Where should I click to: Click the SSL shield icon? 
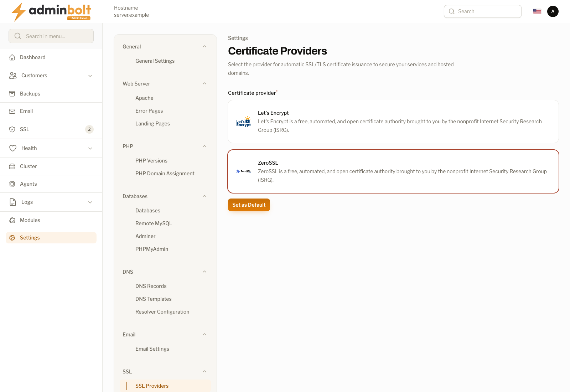12,129
